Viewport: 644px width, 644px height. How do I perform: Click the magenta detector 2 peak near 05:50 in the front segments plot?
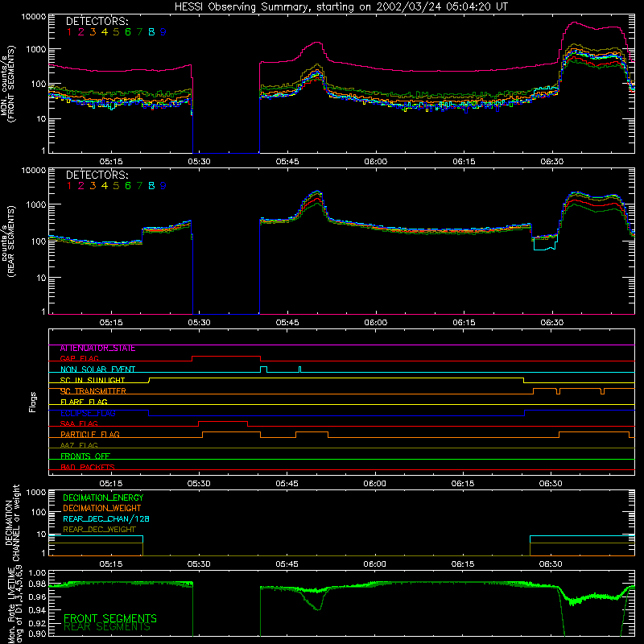[x=316, y=43]
